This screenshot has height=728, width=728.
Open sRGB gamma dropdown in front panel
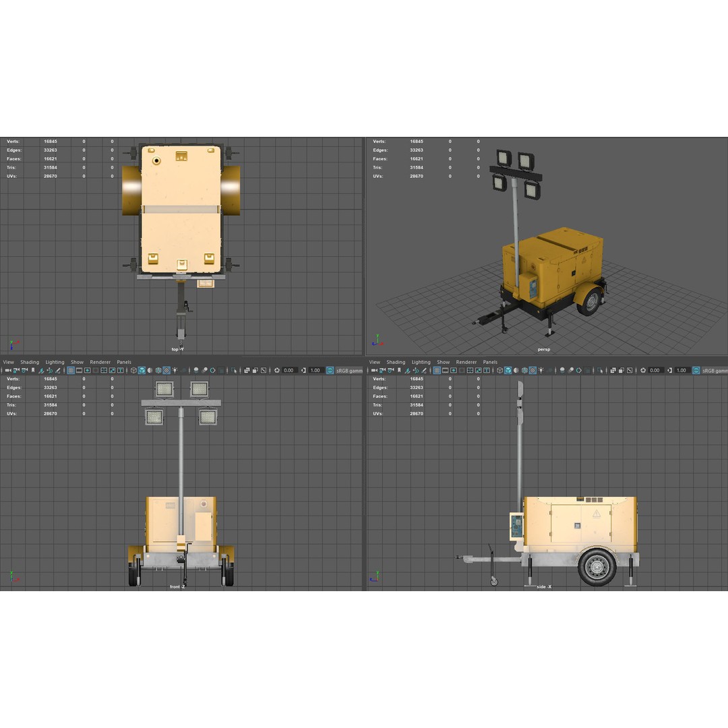point(349,370)
